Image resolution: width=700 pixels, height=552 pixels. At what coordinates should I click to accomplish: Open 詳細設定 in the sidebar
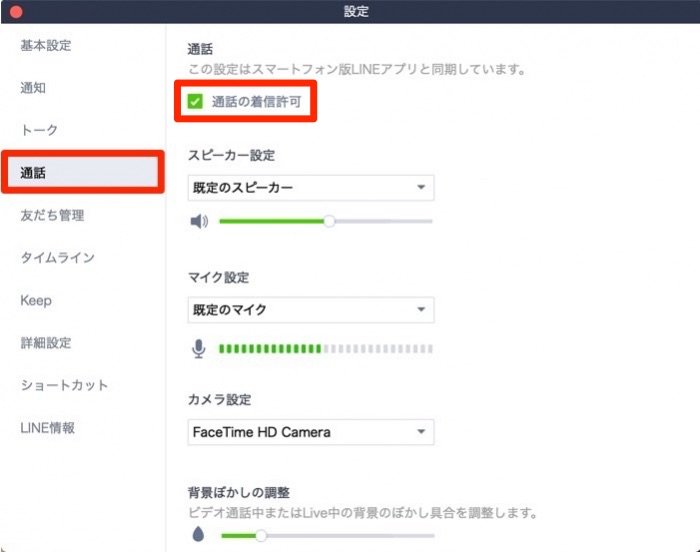click(x=46, y=343)
